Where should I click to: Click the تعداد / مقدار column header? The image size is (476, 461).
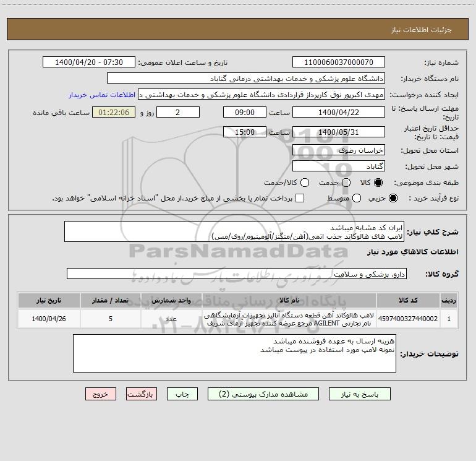click(x=111, y=300)
